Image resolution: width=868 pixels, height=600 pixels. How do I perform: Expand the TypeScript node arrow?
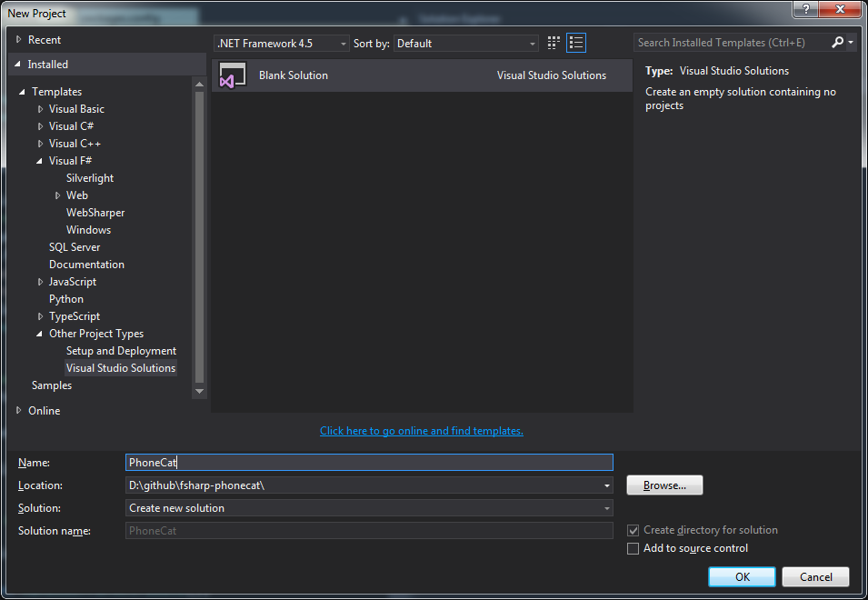point(40,316)
